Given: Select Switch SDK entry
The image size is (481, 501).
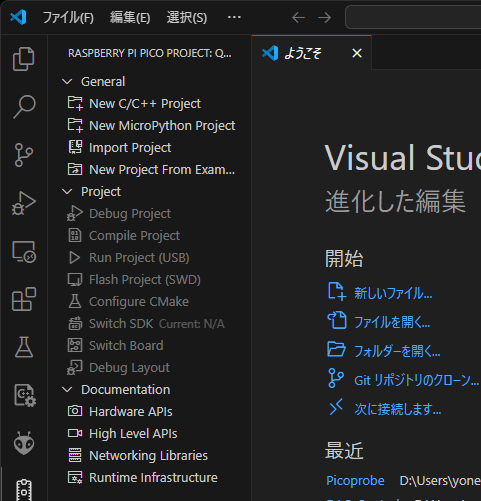Looking at the screenshot, I should (149, 324).
